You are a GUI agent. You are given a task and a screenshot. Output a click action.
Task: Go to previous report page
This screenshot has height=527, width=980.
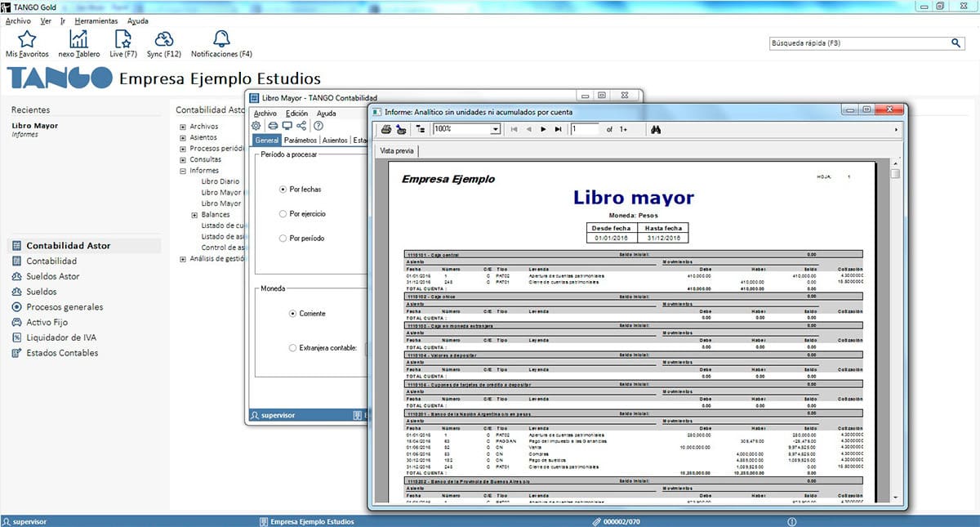tap(528, 129)
